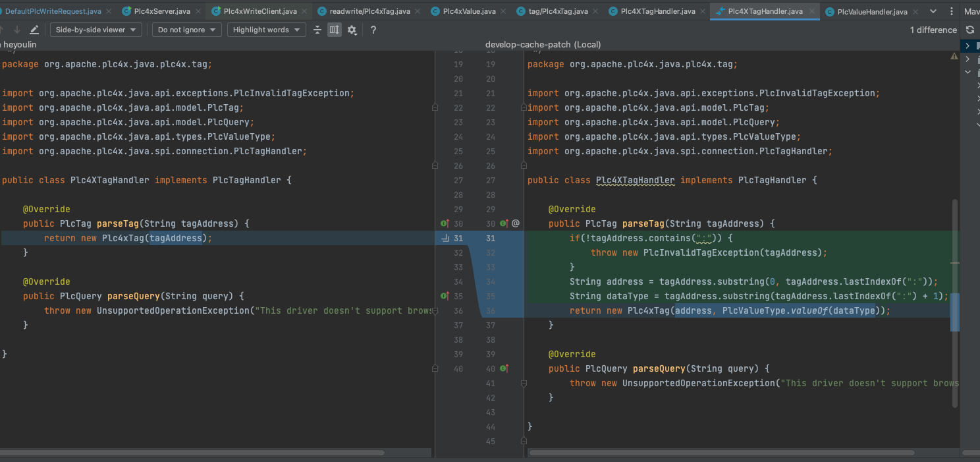This screenshot has height=462, width=980.
Task: Click the @ annotation icon on right line 30
Action: tap(516, 223)
